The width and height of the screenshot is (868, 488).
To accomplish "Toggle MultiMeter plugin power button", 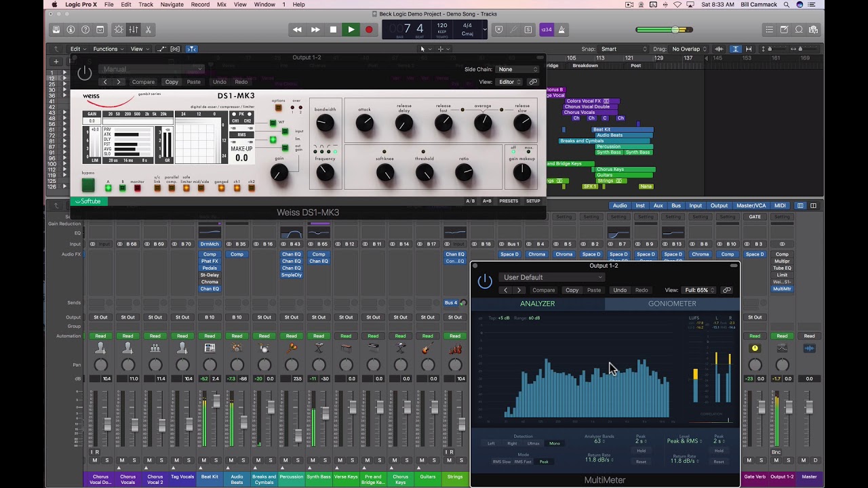I will [x=485, y=281].
